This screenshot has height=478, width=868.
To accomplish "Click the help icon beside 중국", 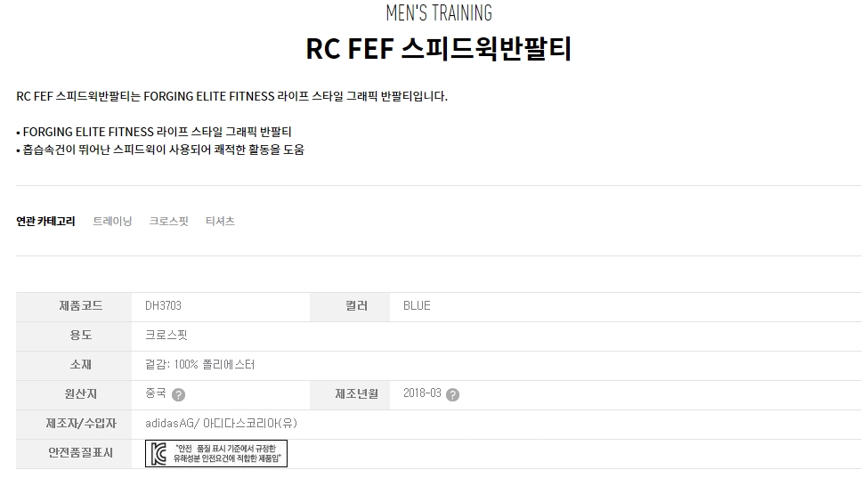I will click(x=178, y=394).
